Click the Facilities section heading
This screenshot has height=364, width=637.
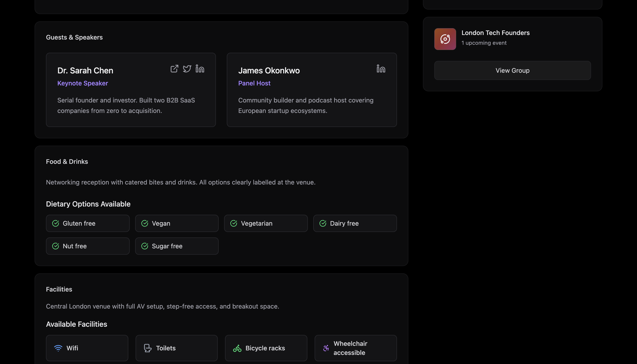tap(59, 289)
